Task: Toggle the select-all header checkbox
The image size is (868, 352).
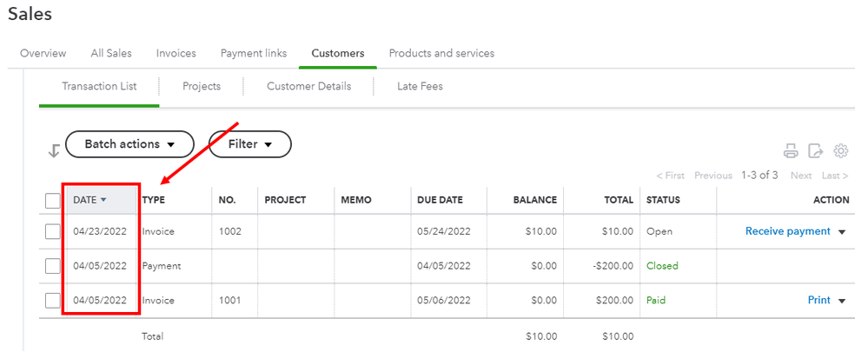Action: pos(53,201)
